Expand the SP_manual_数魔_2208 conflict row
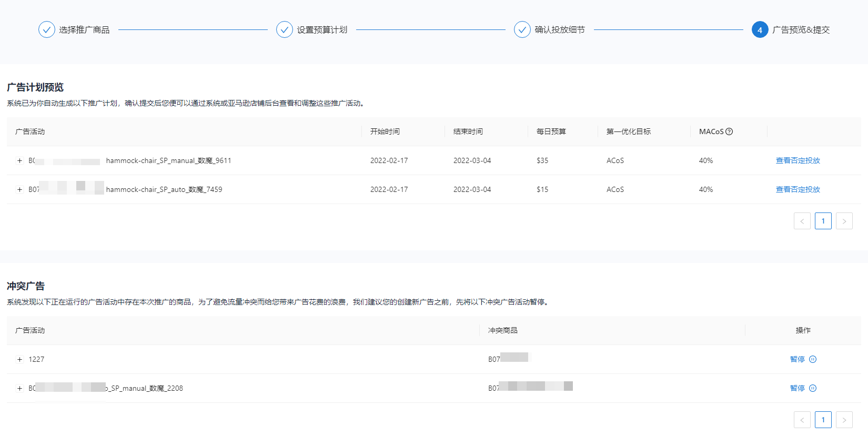The width and height of the screenshot is (868, 436). (x=20, y=389)
